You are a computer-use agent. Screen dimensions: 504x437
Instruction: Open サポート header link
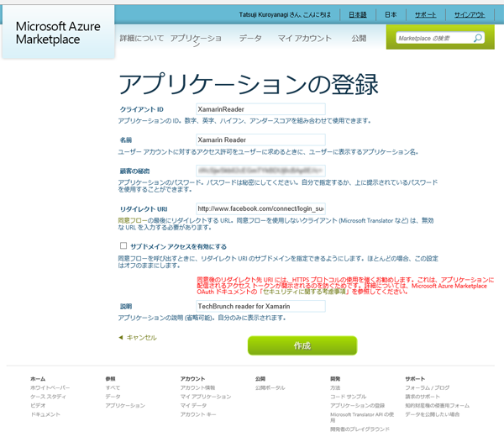pyautogui.click(x=425, y=15)
